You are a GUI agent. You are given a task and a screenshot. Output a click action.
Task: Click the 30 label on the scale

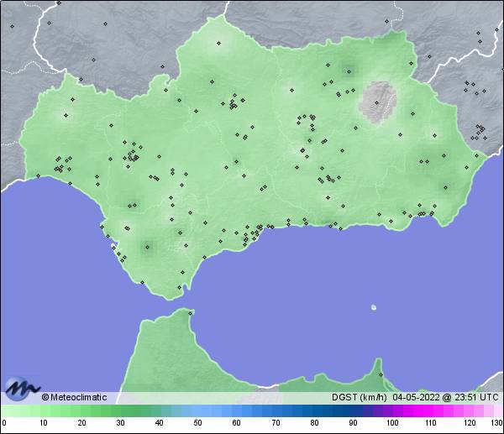120,423
